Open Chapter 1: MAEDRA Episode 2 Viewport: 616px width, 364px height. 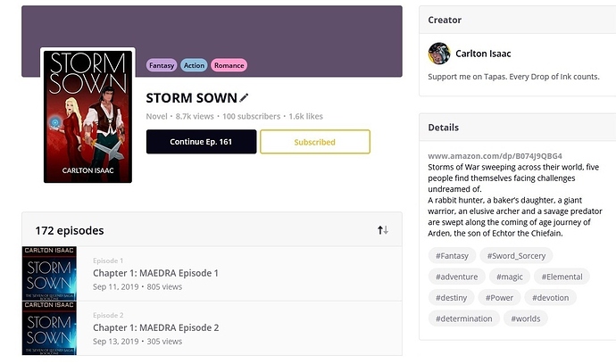(x=155, y=327)
